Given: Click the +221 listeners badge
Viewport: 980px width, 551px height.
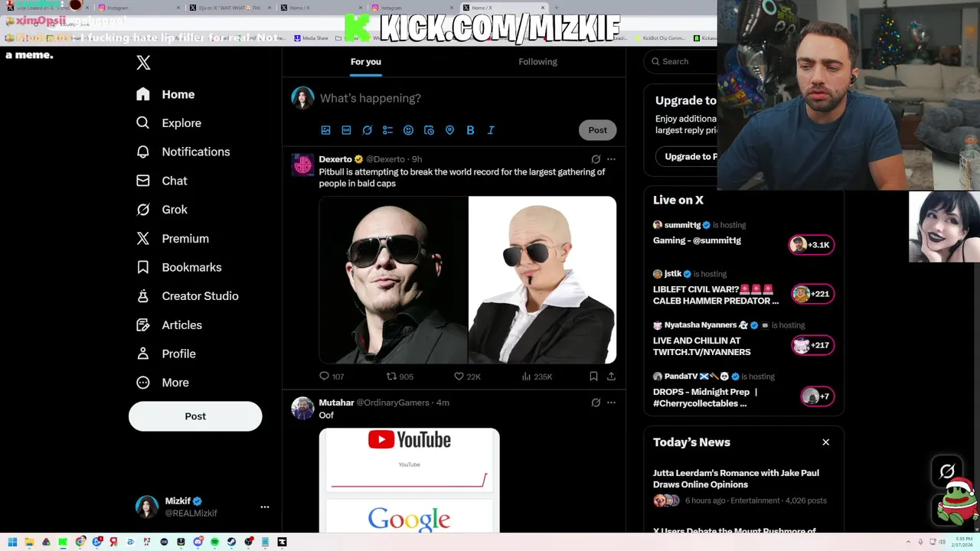Looking at the screenshot, I should (x=812, y=294).
